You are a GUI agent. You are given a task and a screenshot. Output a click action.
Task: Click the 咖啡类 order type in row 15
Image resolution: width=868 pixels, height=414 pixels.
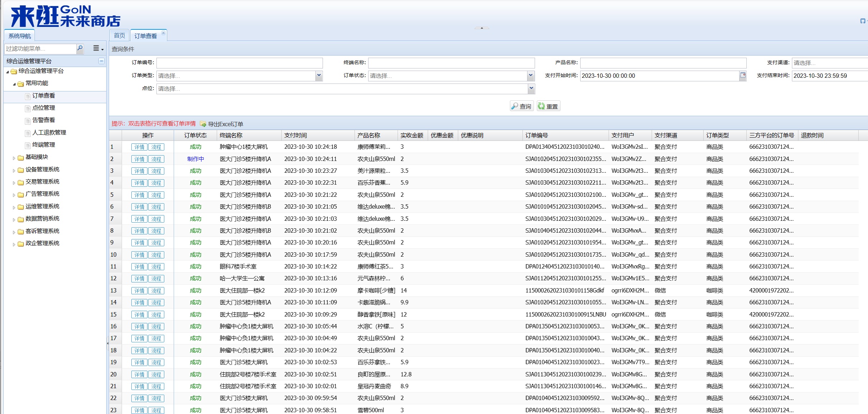(714, 314)
